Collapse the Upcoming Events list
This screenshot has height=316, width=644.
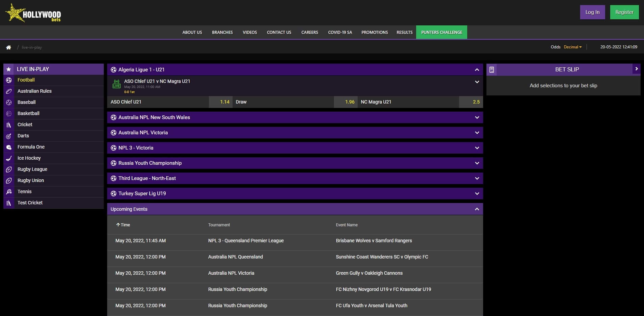tap(477, 209)
